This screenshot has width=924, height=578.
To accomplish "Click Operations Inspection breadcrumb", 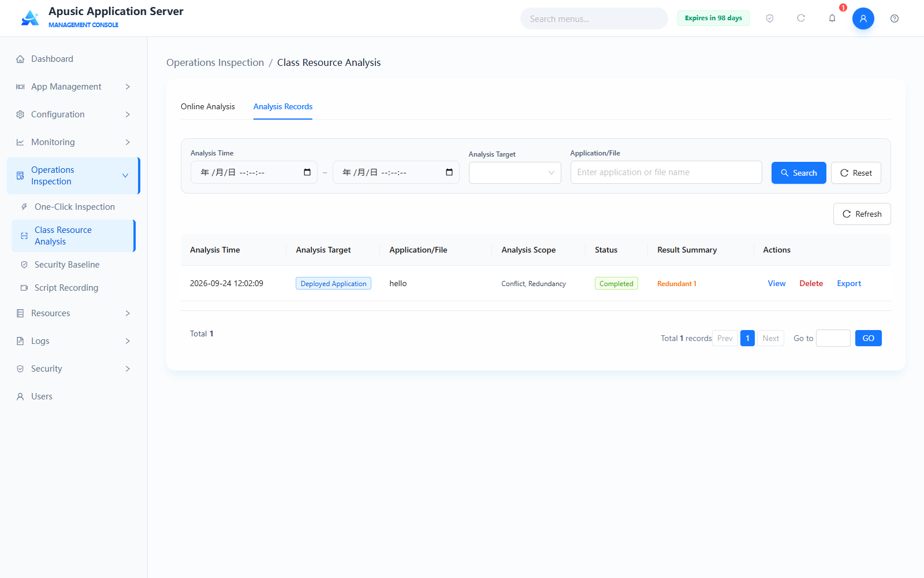I will click(215, 62).
